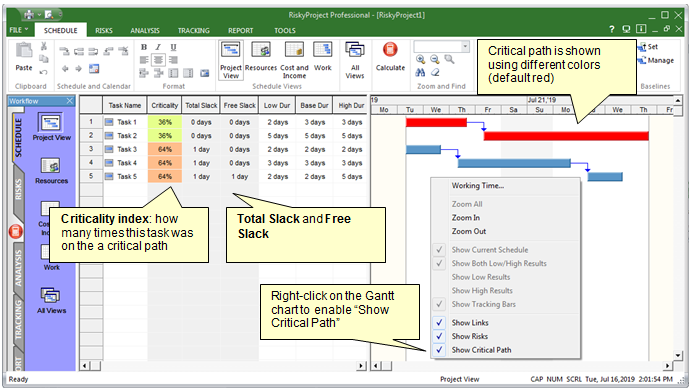Open the FILE menu dropdown
This screenshot has height=388, width=689.
coord(18,30)
